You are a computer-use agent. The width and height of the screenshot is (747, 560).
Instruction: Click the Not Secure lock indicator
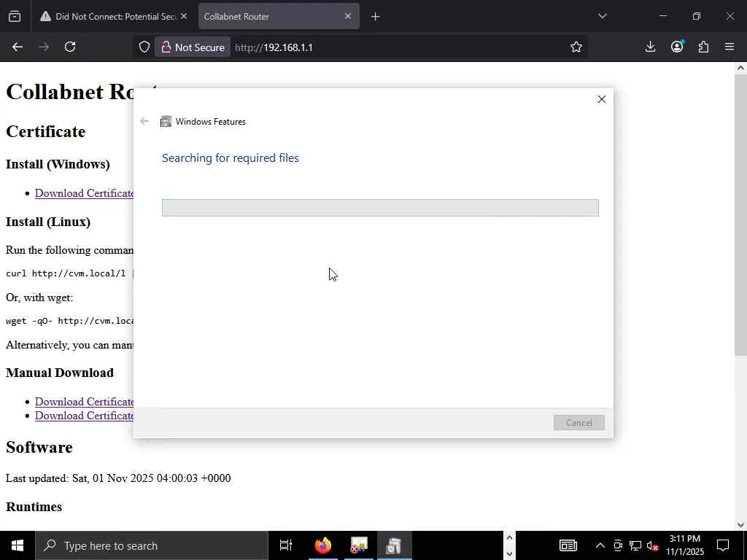[x=193, y=47]
